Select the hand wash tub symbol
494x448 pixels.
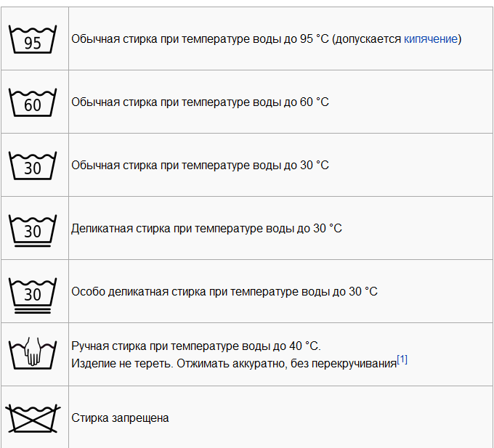(x=33, y=353)
